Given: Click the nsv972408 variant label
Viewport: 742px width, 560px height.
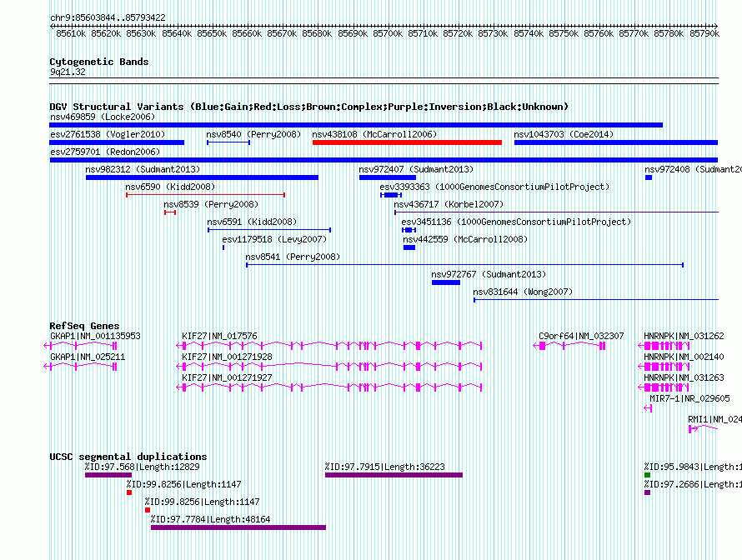Looking at the screenshot, I should pyautogui.click(x=693, y=169).
